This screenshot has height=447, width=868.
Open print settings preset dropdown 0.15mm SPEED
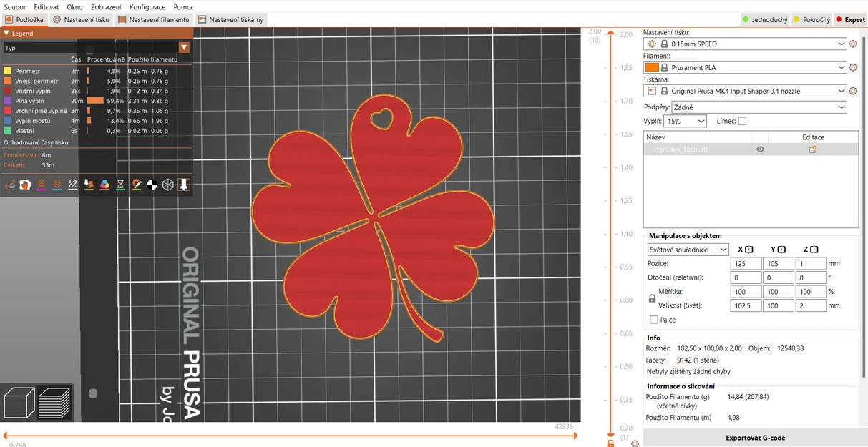tap(746, 44)
